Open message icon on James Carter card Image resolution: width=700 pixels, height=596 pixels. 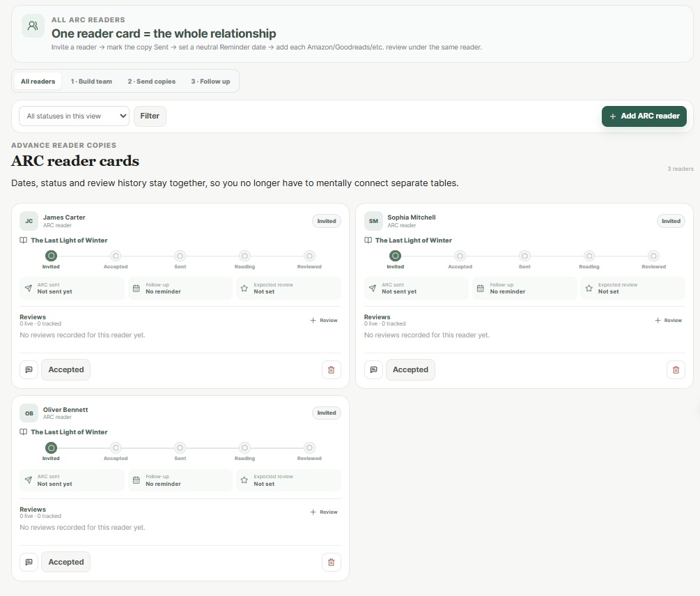(29, 370)
